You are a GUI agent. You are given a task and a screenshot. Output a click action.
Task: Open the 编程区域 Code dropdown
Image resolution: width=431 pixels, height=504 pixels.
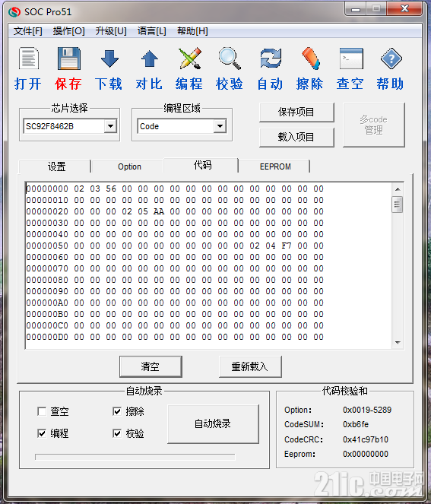(x=220, y=126)
